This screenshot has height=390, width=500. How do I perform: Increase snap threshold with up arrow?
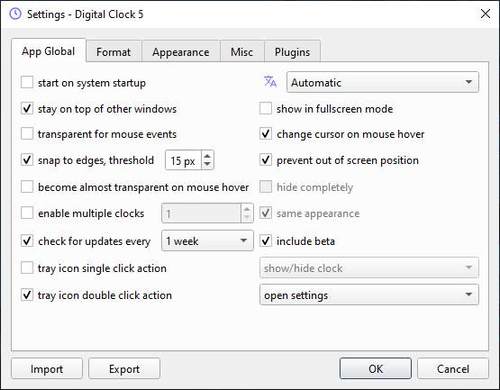[x=207, y=156]
